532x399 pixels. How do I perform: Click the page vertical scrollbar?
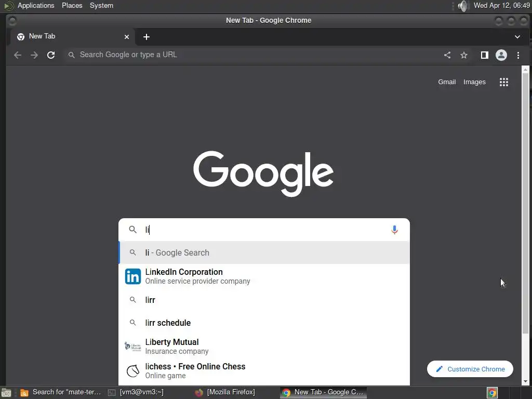tap(525, 204)
